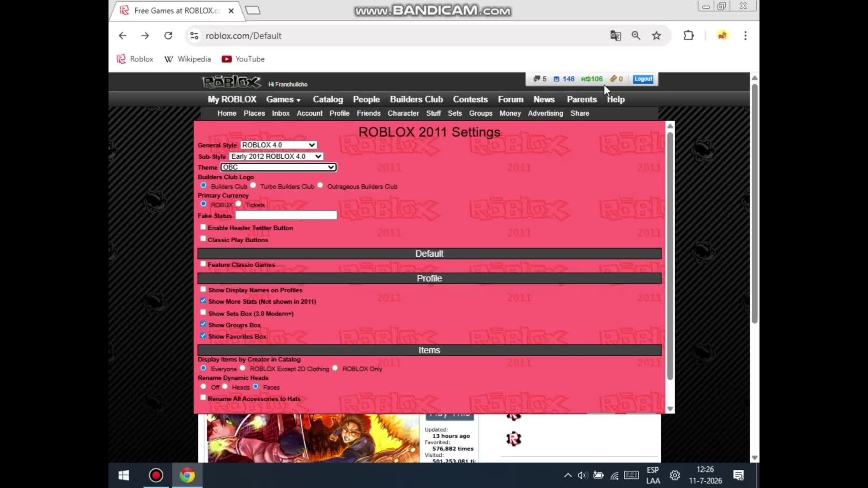The image size is (868, 488).
Task: Open the Money sub-navigation link
Action: [x=510, y=113]
